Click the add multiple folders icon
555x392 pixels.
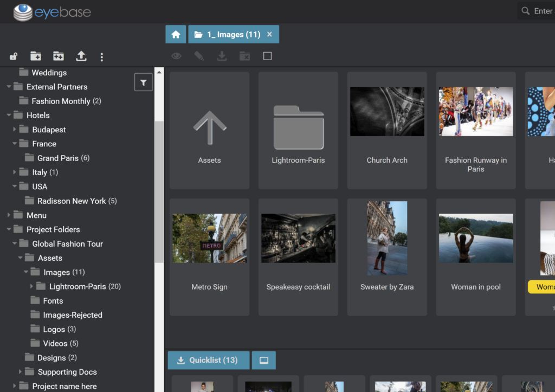pyautogui.click(x=58, y=56)
